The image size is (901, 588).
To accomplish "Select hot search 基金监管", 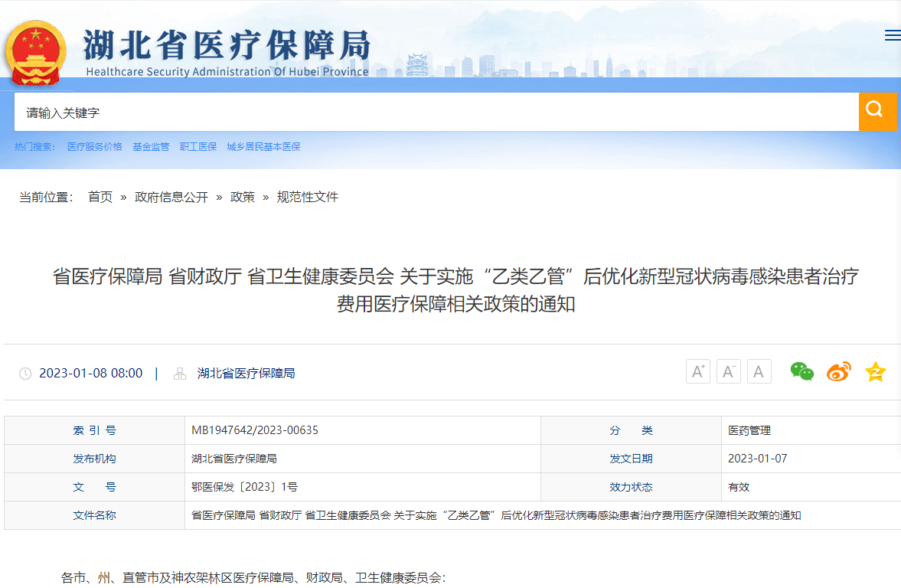I will pyautogui.click(x=151, y=147).
